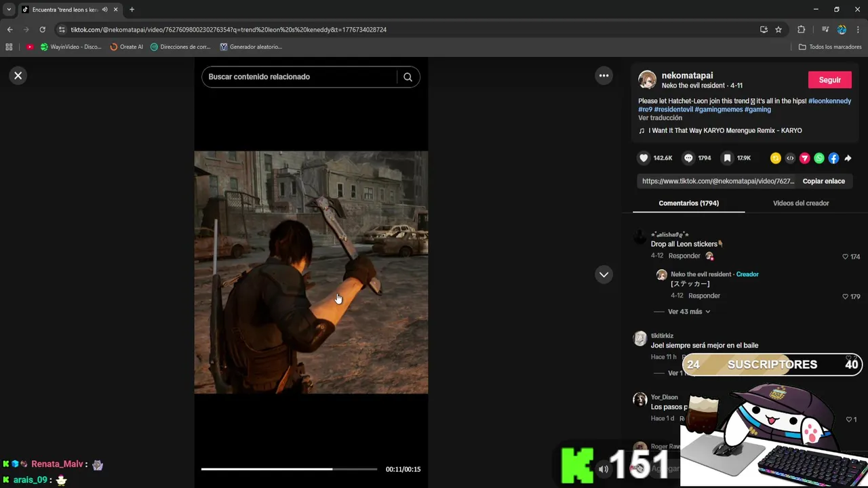Close the 'Encuentra trend leon' tab

116,9
